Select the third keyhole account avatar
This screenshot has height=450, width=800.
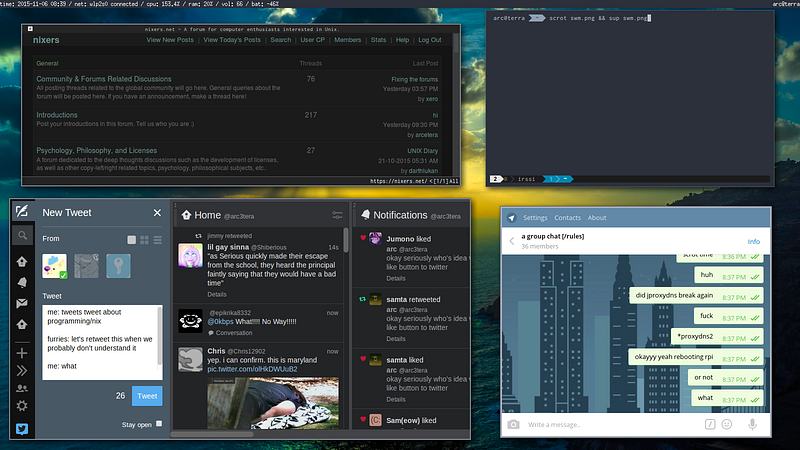(118, 266)
